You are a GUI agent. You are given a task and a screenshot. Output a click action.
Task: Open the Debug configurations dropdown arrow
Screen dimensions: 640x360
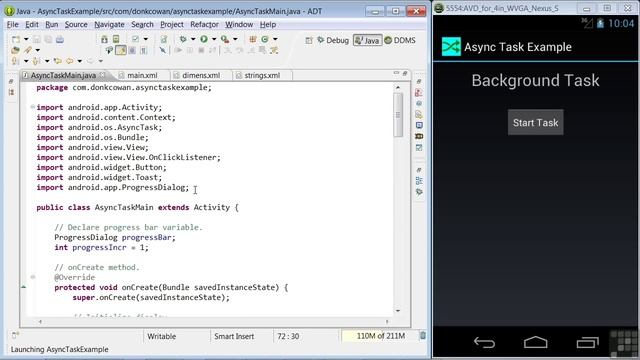(x=193, y=39)
